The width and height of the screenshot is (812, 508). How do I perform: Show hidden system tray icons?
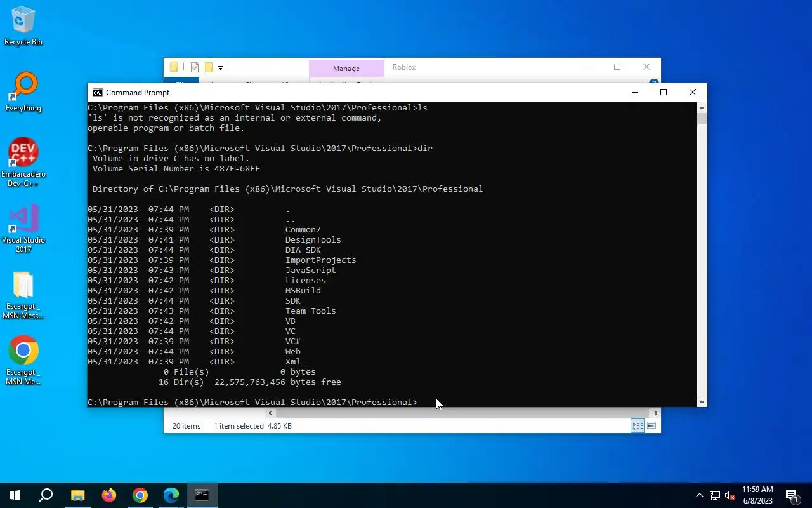700,495
